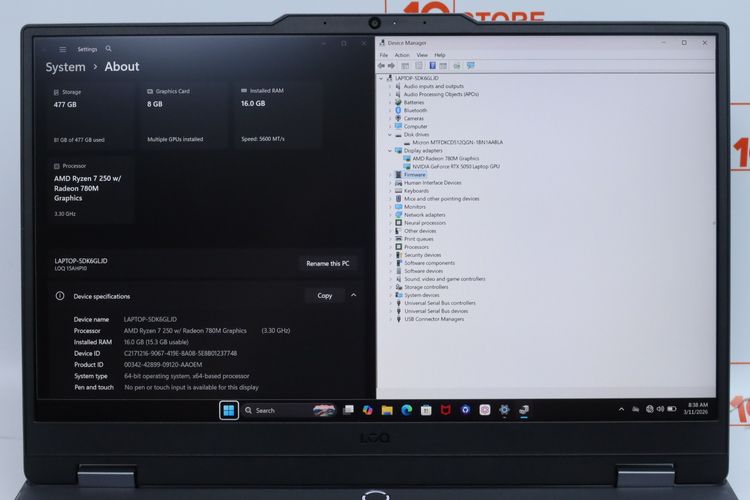This screenshot has height=500, width=750.
Task: Expand the Batteries node
Action: pyautogui.click(x=390, y=102)
